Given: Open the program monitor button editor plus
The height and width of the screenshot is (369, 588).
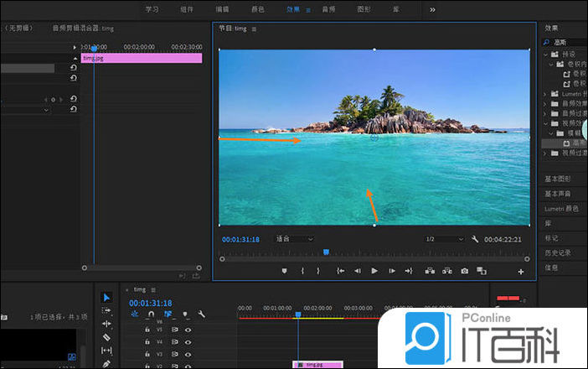Looking at the screenshot, I should 521,272.
